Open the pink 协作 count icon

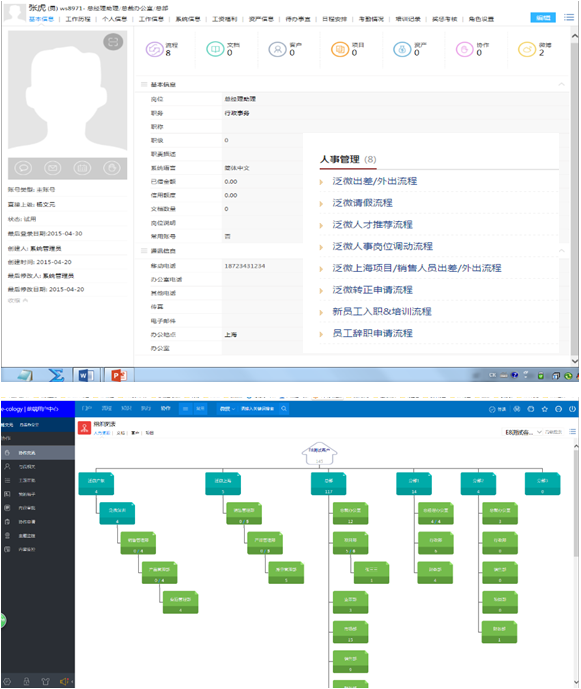pyautogui.click(x=464, y=49)
